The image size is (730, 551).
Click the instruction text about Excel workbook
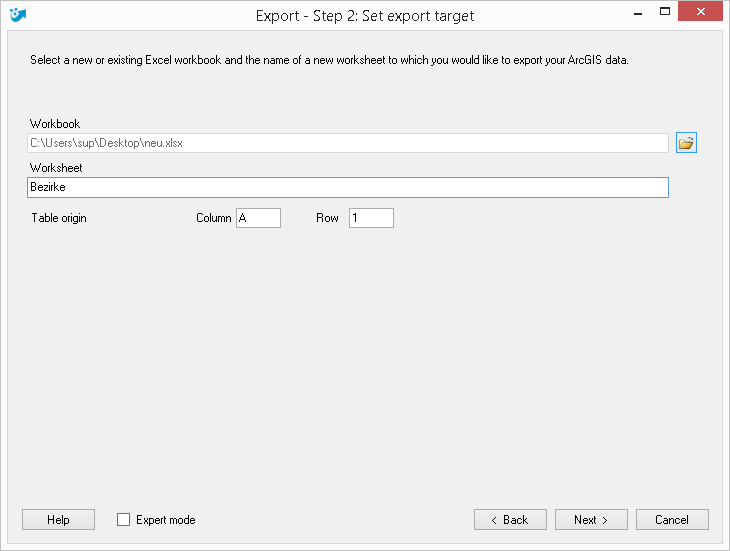coord(329,60)
